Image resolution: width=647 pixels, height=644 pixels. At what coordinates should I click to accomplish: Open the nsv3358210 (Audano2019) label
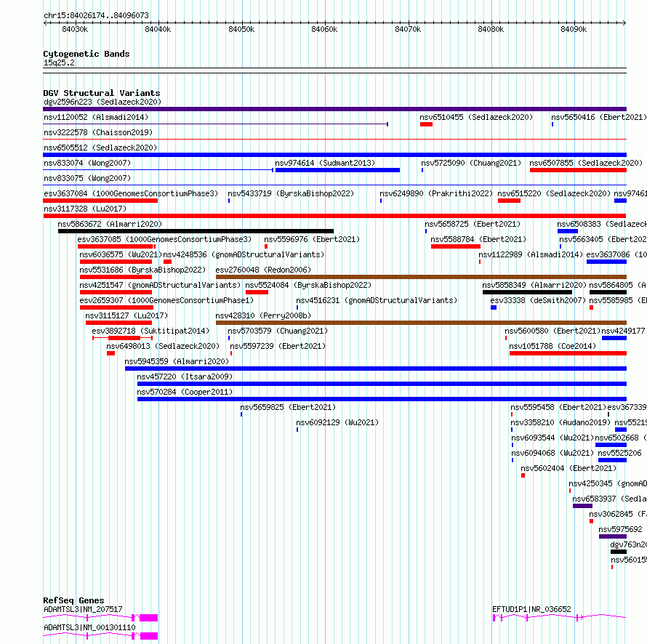[560, 422]
